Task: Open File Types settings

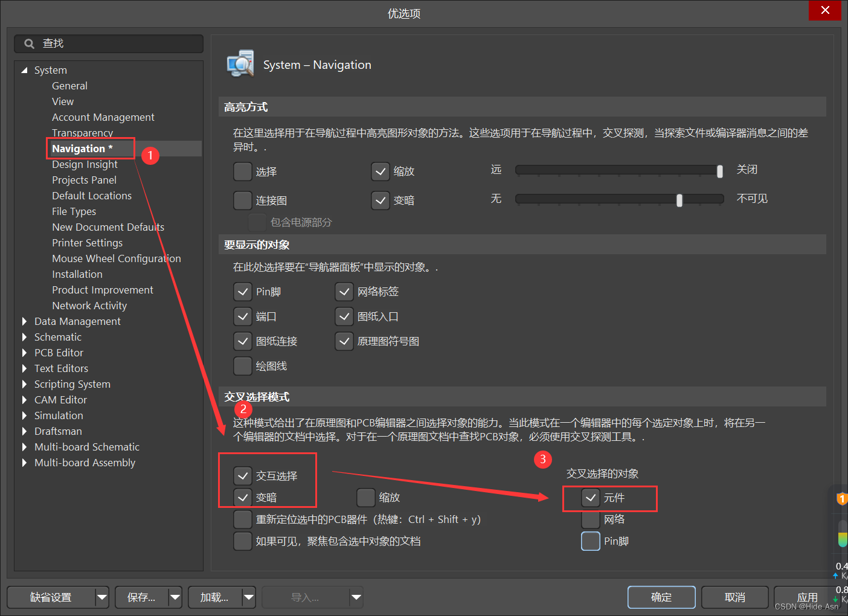Action: [74, 211]
